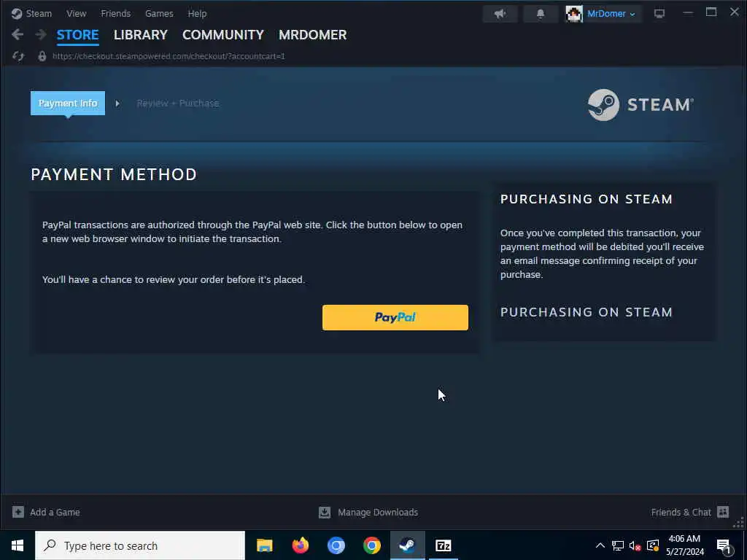
Task: Open the notifications bell
Action: pos(541,14)
